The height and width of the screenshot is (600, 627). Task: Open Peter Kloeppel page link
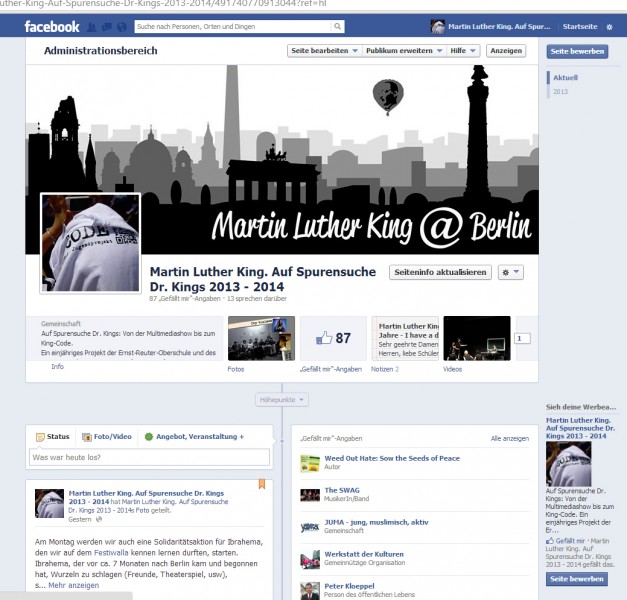pyautogui.click(x=349, y=586)
